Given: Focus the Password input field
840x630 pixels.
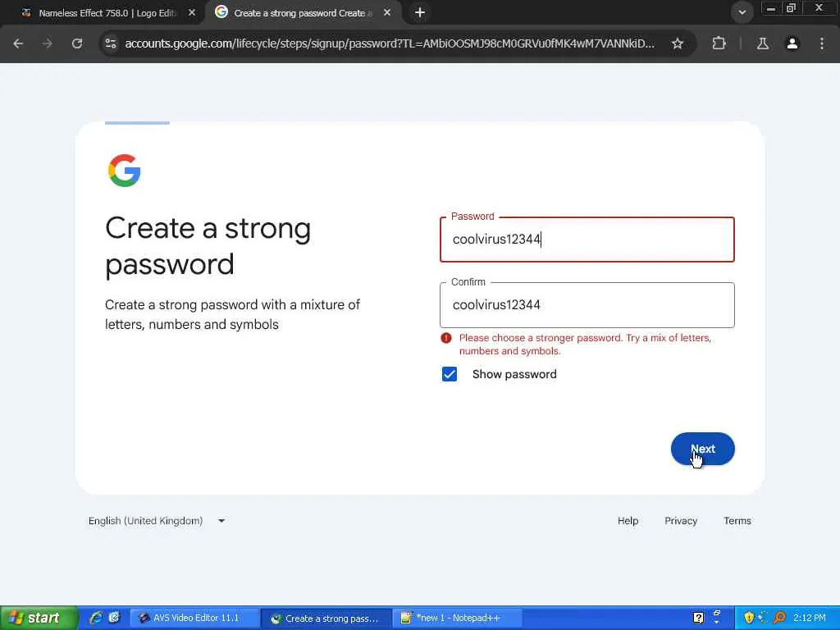Looking at the screenshot, I should click(x=587, y=240).
